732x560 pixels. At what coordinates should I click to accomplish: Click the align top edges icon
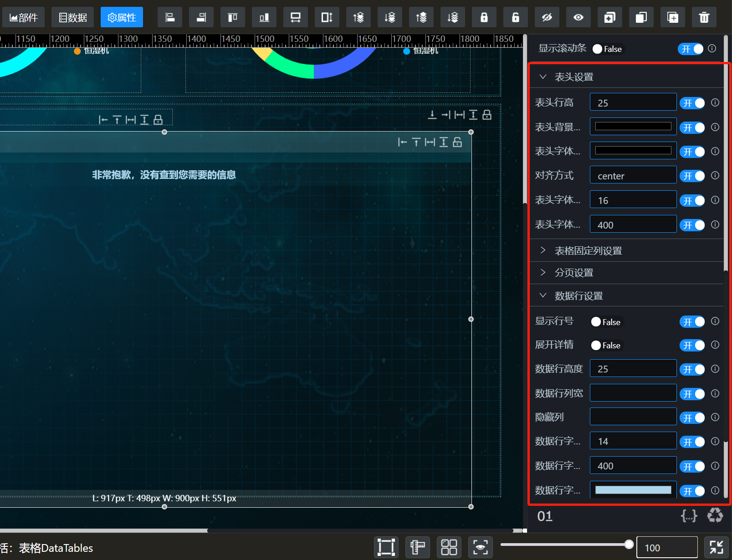click(233, 17)
